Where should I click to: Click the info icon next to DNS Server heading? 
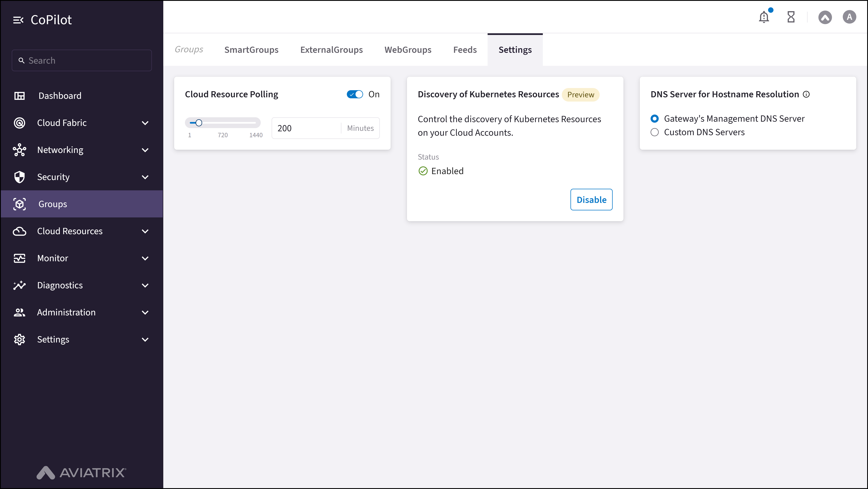click(x=807, y=94)
